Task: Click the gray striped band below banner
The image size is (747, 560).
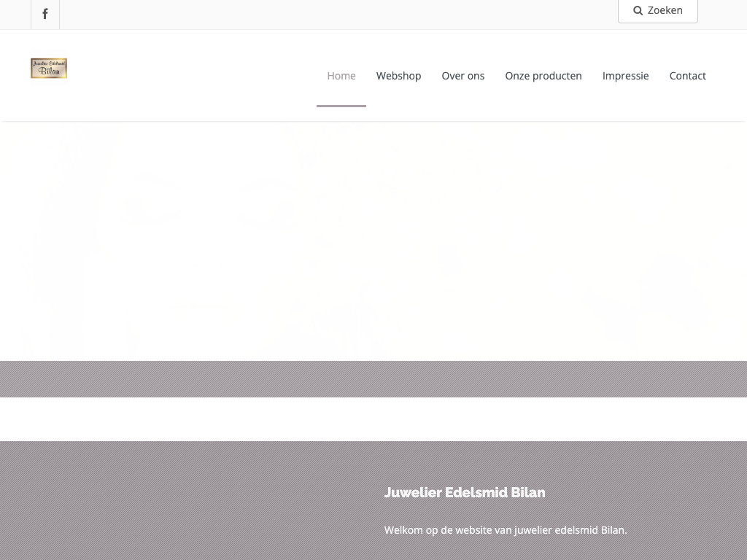Action: tap(373, 379)
